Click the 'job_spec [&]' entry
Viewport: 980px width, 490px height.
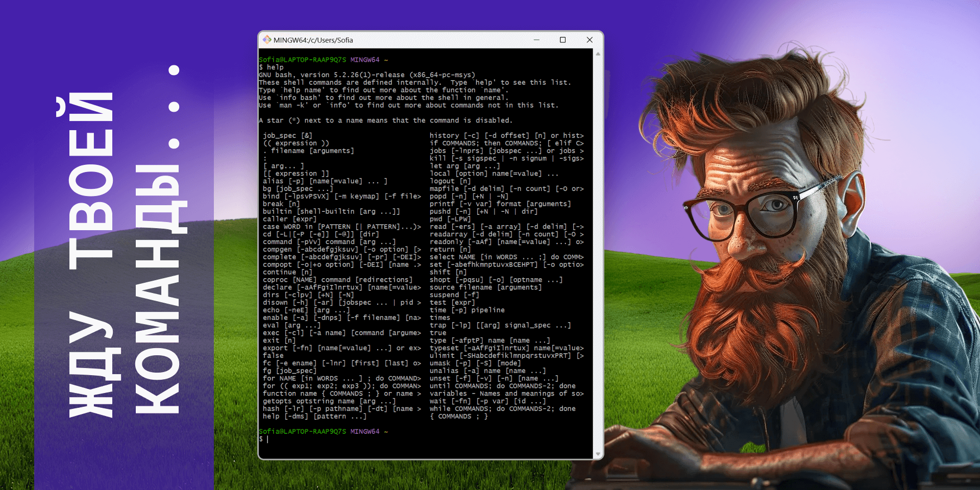287,136
